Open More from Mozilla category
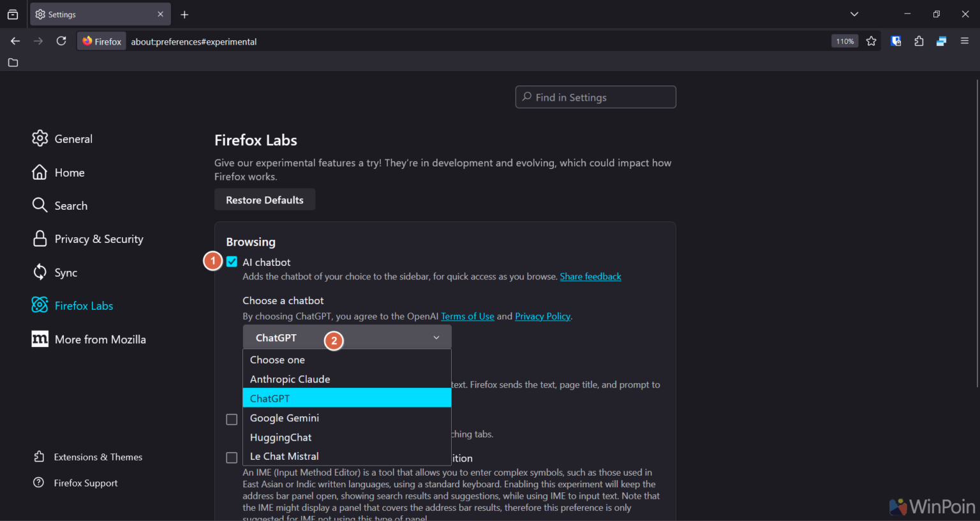Viewport: 980px width, 521px height. (89, 339)
